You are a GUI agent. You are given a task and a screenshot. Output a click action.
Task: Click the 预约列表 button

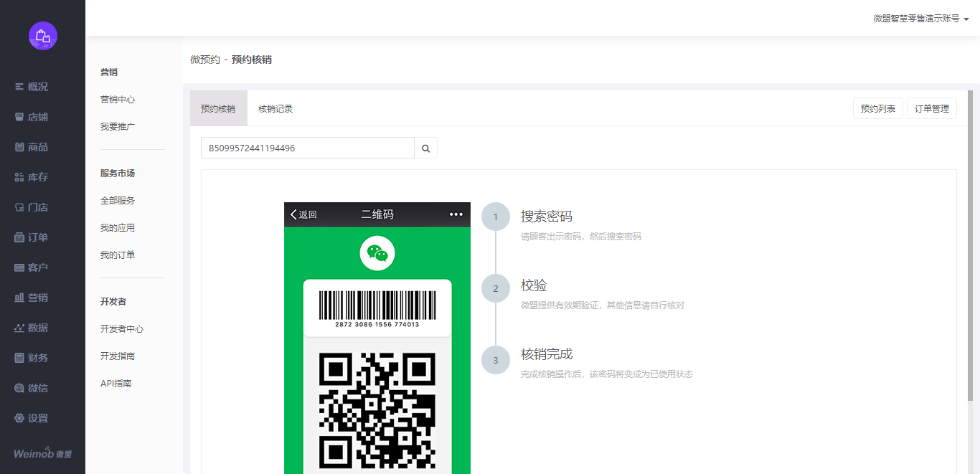(878, 108)
